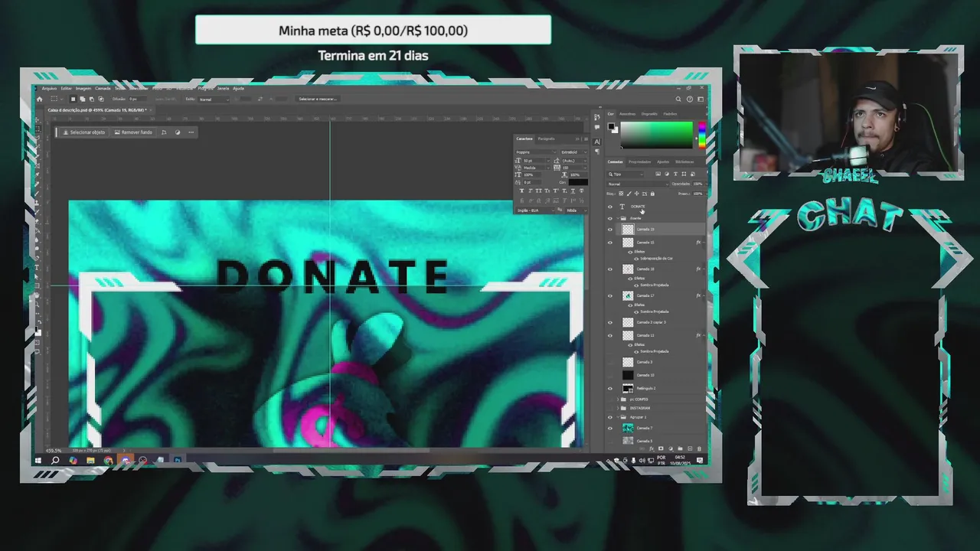Screen dimensions: 980x551
Task: Select the Rectangular Marquee tool in toolbar
Action: point(37,129)
